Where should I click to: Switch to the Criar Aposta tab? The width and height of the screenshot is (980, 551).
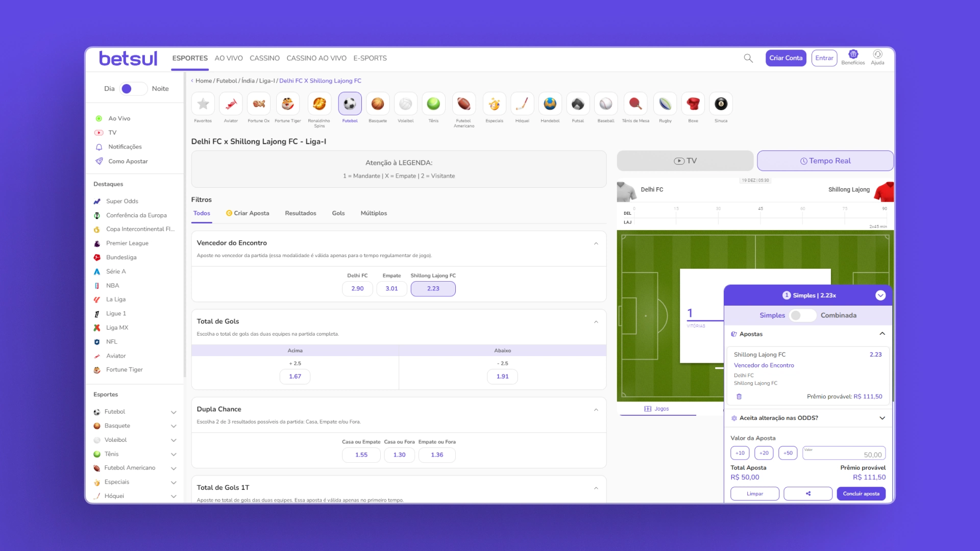pyautogui.click(x=248, y=213)
